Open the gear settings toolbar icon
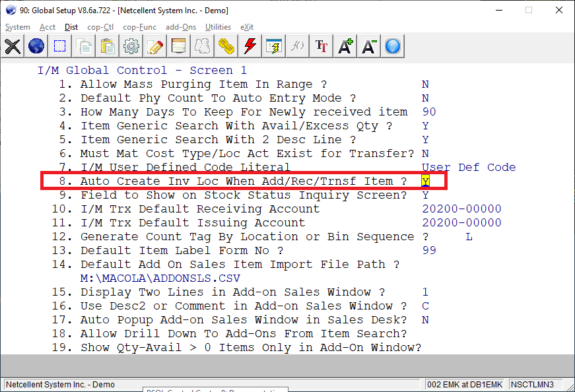Image resolution: width=575 pixels, height=392 pixels. point(131,46)
